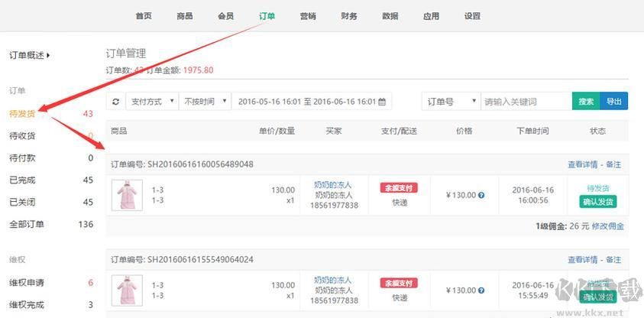Image resolution: width=644 pixels, height=318 pixels.
Task: Click the keyword search input field
Action: pos(526,102)
